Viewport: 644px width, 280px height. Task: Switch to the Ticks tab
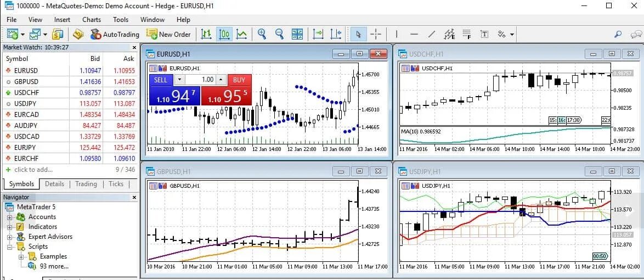point(116,184)
